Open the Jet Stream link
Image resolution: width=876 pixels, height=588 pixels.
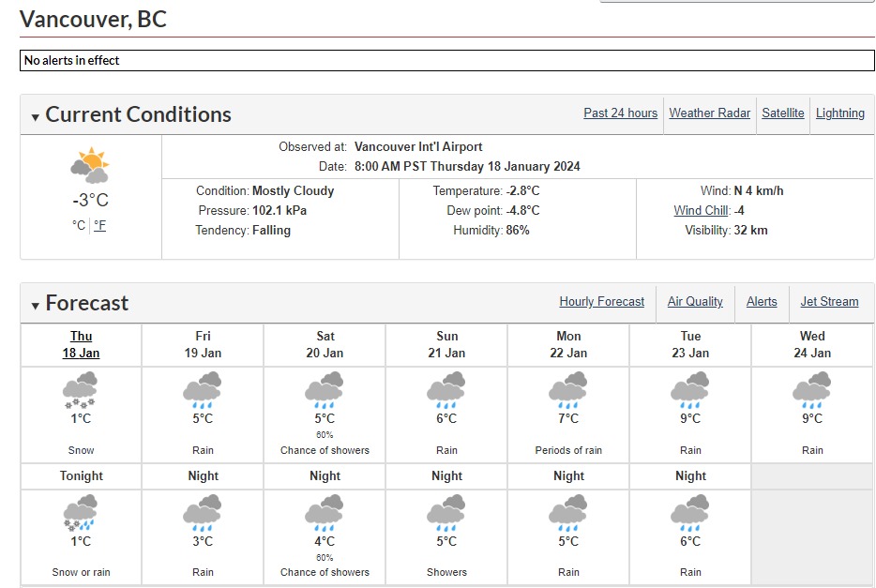pos(829,301)
